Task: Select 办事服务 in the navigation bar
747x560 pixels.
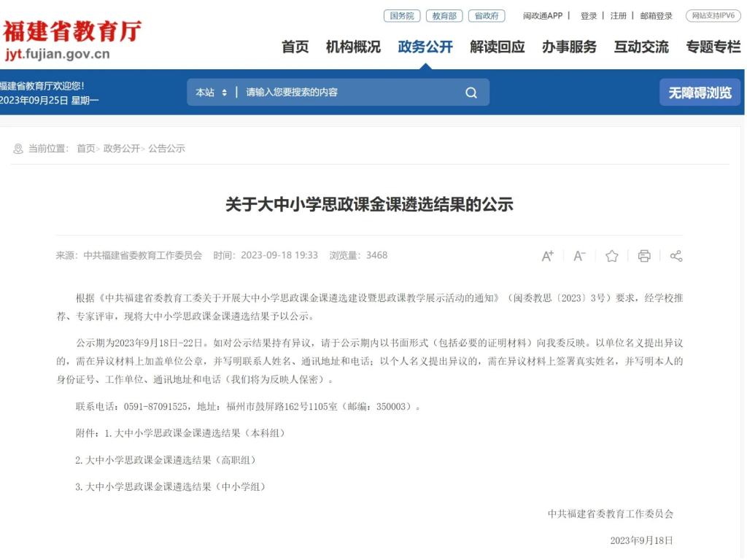Action: point(569,47)
